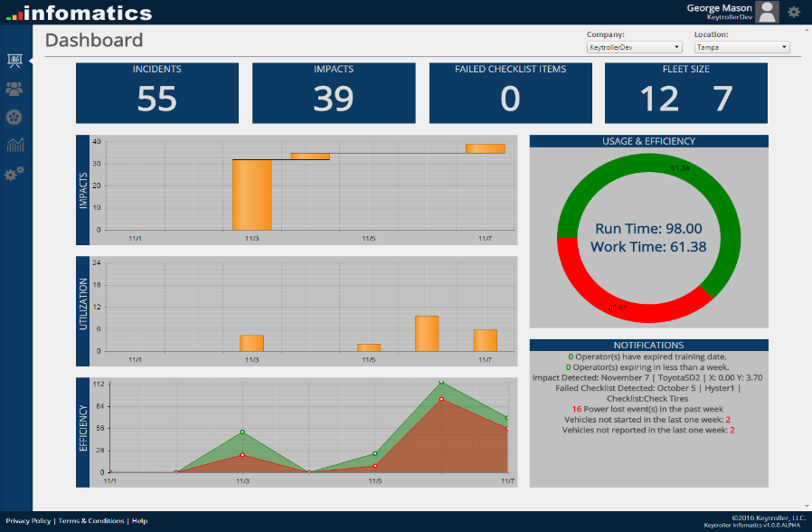The width and height of the screenshot is (812, 532).
Task: Open the Vehicles wheel icon in sidebar
Action: click(14, 117)
